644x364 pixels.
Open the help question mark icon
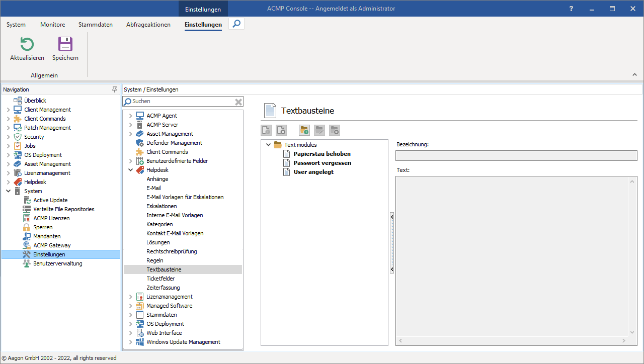coord(571,9)
